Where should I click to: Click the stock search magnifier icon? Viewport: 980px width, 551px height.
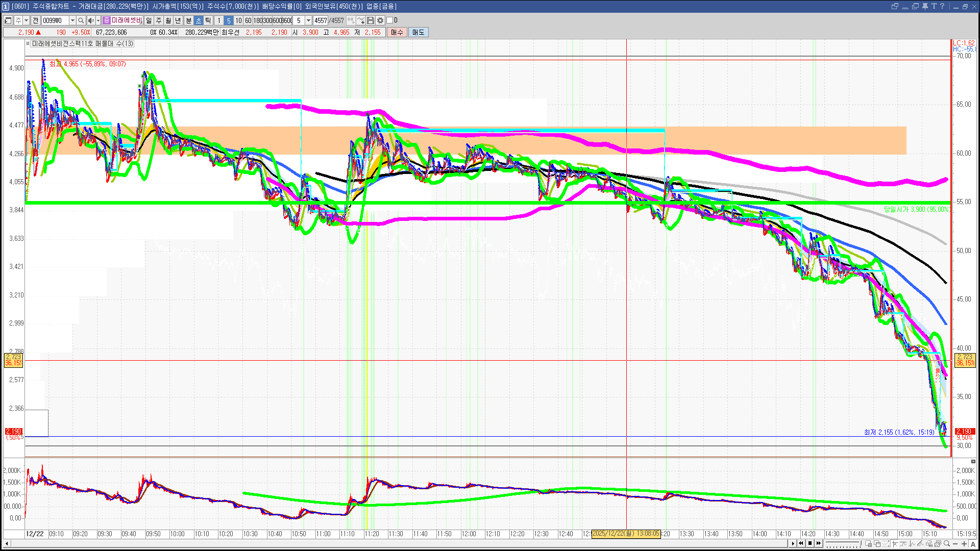click(81, 20)
